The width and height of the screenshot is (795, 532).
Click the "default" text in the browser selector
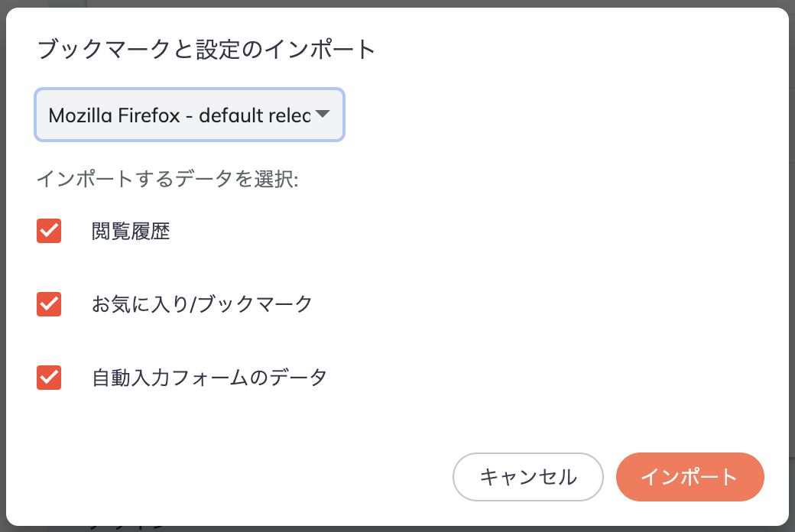click(232, 115)
